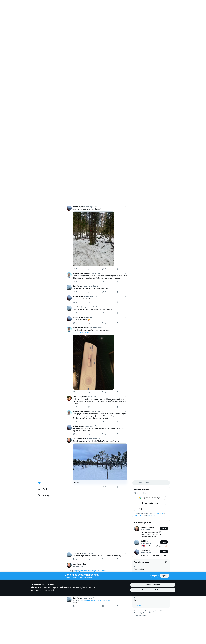Open the snowy ski track photo
The height and width of the screenshot is (644, 206).
point(100,462)
